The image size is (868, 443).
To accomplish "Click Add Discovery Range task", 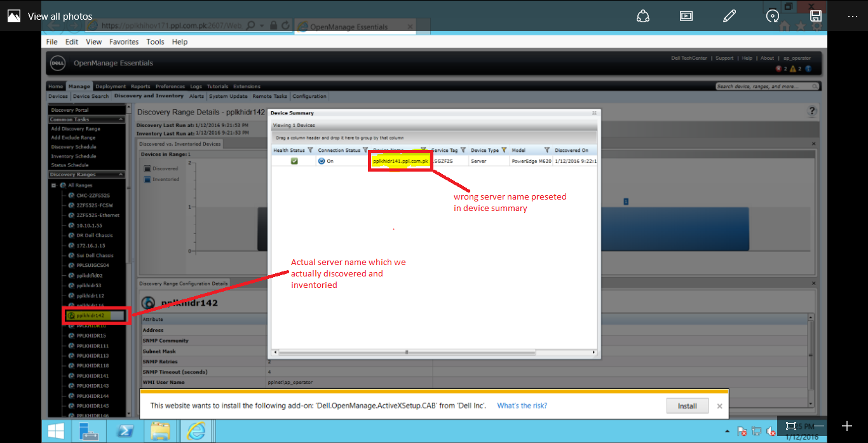I will click(76, 128).
